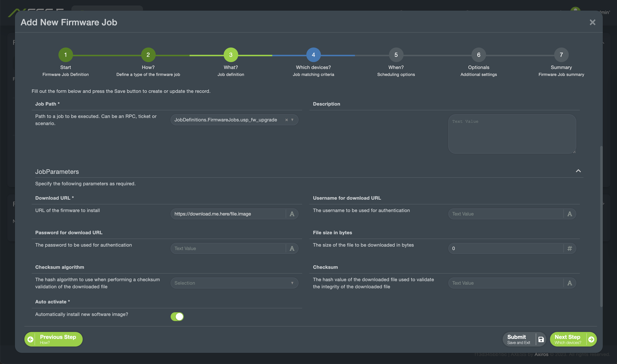Click Submit Save and Exit button
The image size is (617, 364).
click(x=519, y=339)
